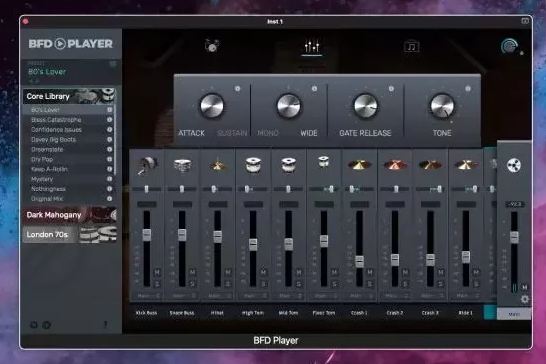This screenshot has height=364, width=546.
Task: Collapse the Core Library section
Action: (x=69, y=96)
